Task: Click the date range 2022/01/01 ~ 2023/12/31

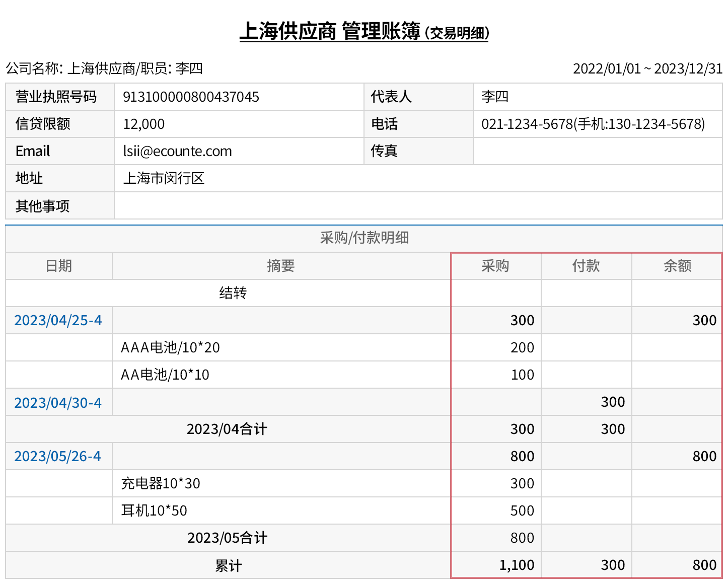Action: coord(647,68)
